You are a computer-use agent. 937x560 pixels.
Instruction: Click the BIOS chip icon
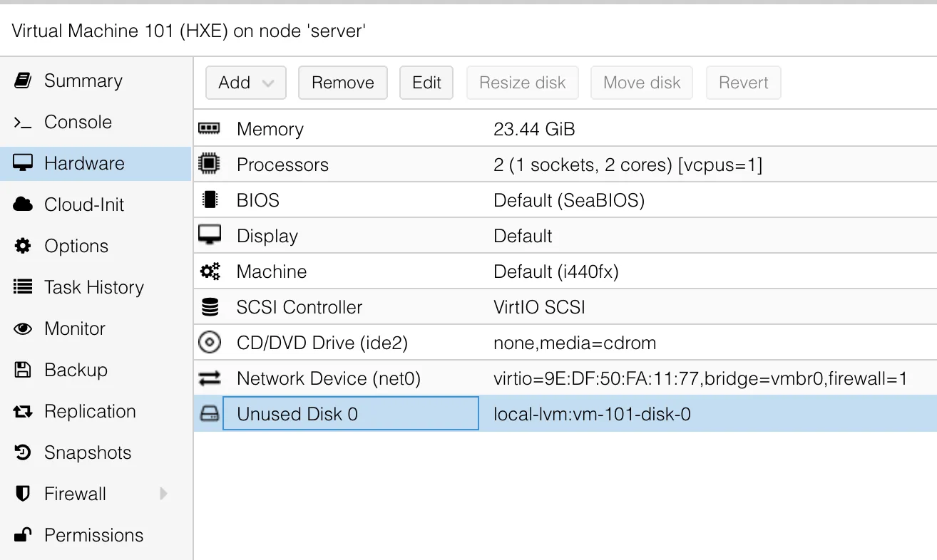pyautogui.click(x=209, y=200)
